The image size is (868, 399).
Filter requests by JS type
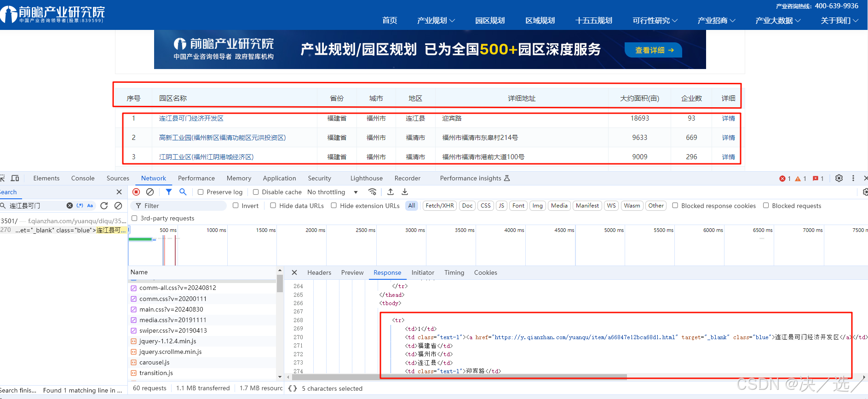501,206
